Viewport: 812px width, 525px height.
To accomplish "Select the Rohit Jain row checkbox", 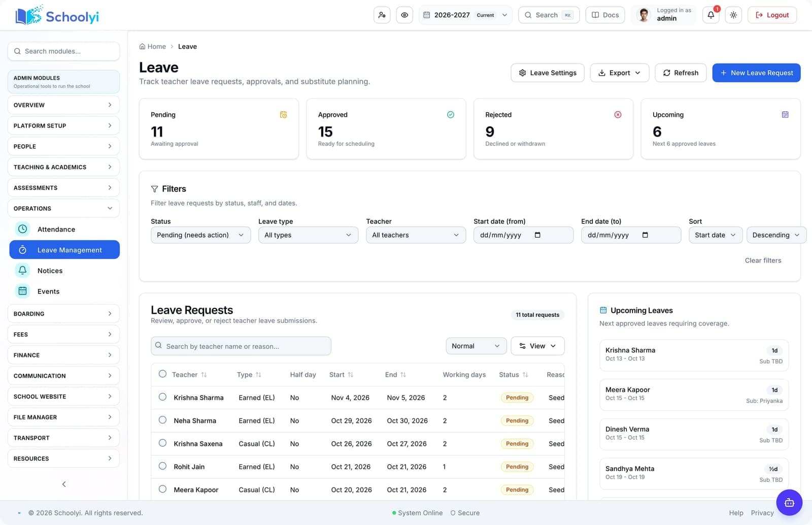I will click(162, 466).
